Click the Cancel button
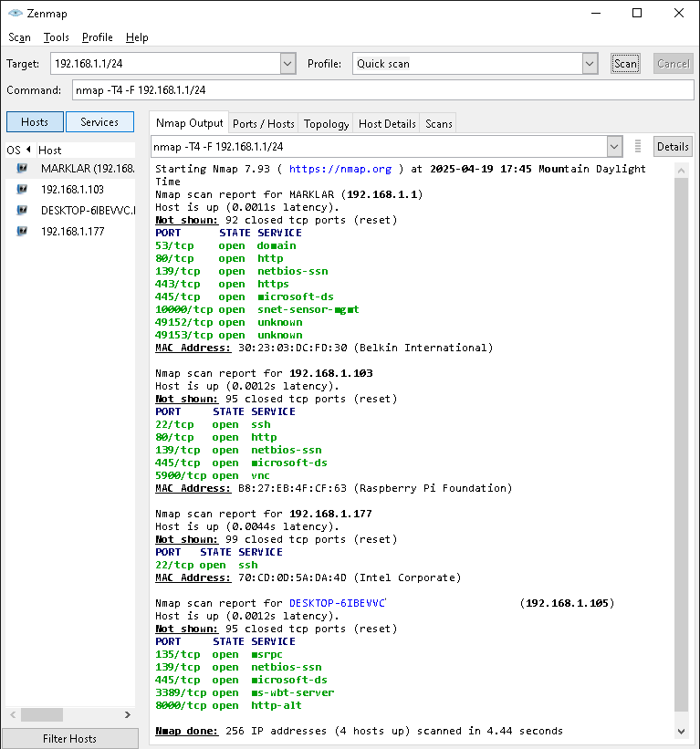This screenshot has width=700, height=749. [x=674, y=64]
